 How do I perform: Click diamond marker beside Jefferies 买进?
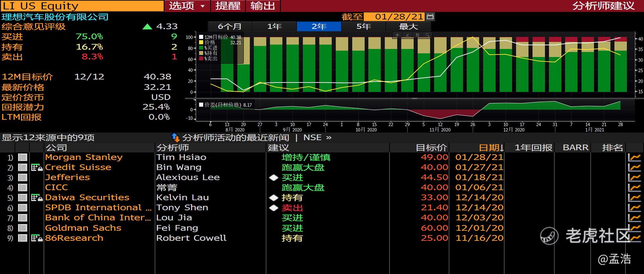tap(274, 177)
